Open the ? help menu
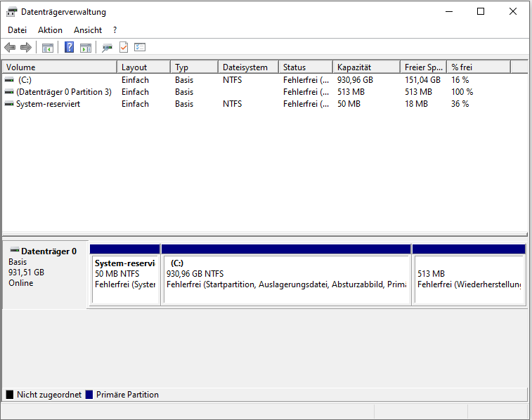Image resolution: width=532 pixels, height=420 pixels. [x=115, y=30]
